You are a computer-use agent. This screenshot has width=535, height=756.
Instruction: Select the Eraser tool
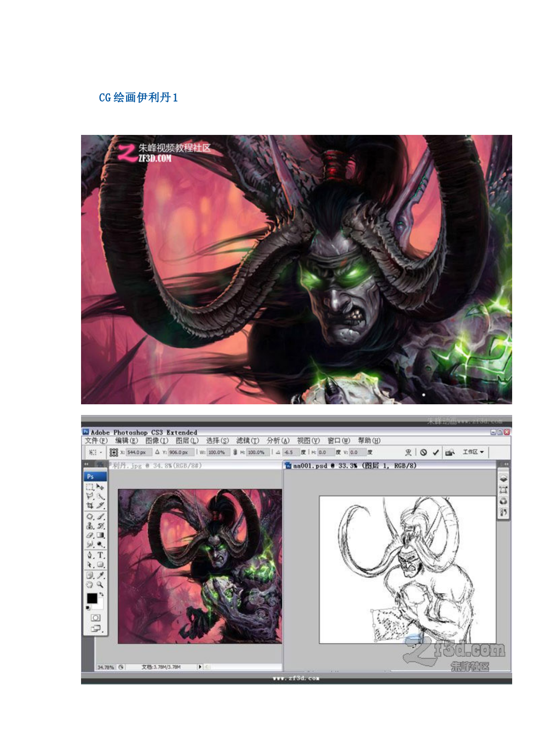(x=90, y=535)
